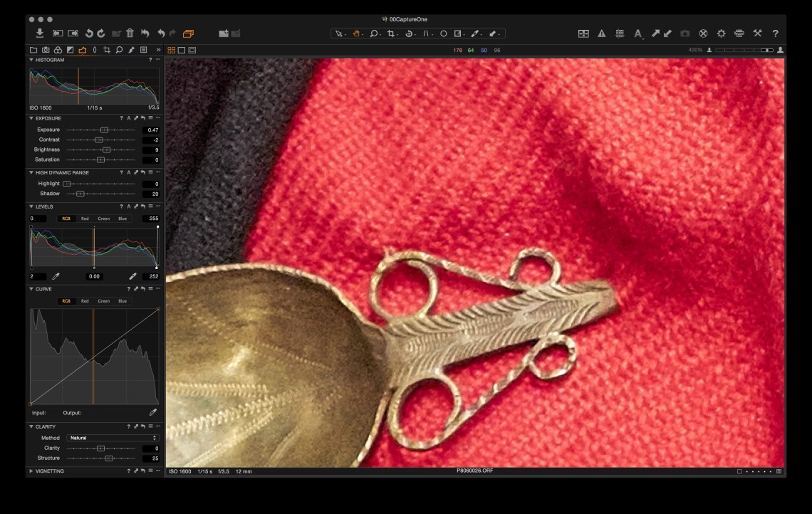Viewport: 812px width, 514px height.
Task: Expand the Vignetting panel
Action: tap(31, 471)
